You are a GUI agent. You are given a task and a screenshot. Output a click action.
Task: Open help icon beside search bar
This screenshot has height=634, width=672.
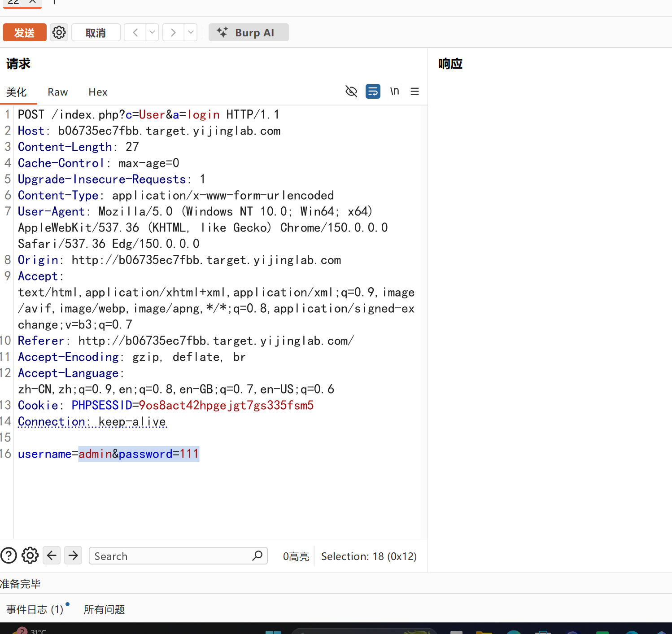click(9, 555)
